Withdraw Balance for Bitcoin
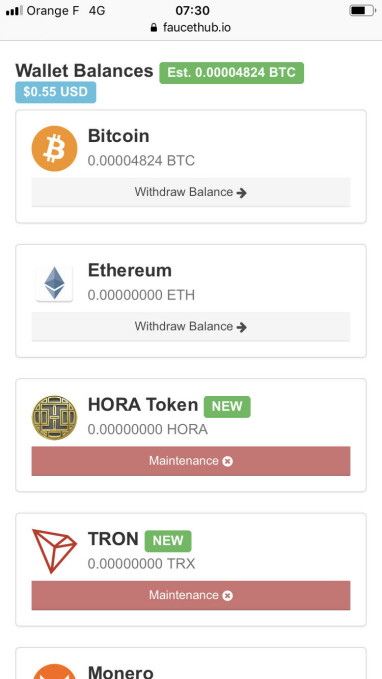Viewport: 382px width, 679px height. click(191, 192)
